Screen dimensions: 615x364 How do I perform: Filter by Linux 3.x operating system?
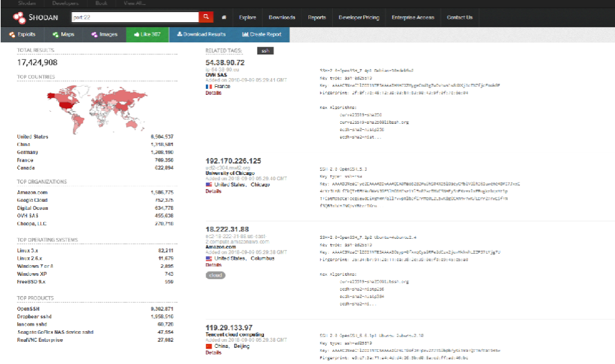click(28, 251)
